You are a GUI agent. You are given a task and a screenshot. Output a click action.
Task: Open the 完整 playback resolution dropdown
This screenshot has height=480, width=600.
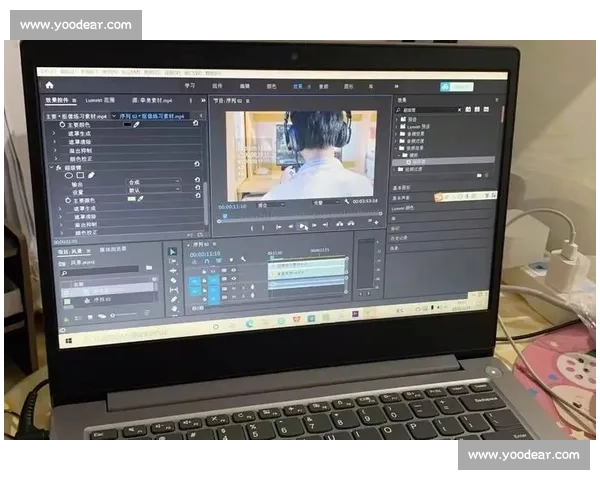[x=326, y=202]
